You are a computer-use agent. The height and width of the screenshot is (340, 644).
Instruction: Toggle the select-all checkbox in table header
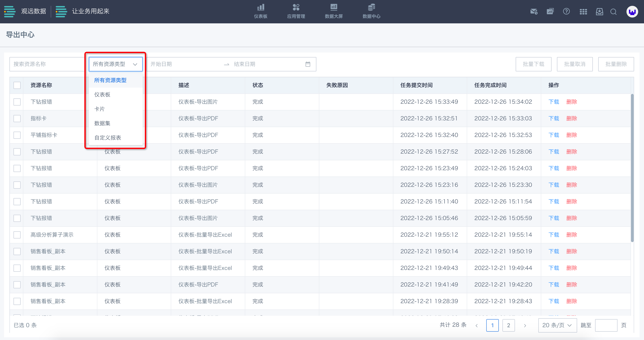[x=17, y=85]
